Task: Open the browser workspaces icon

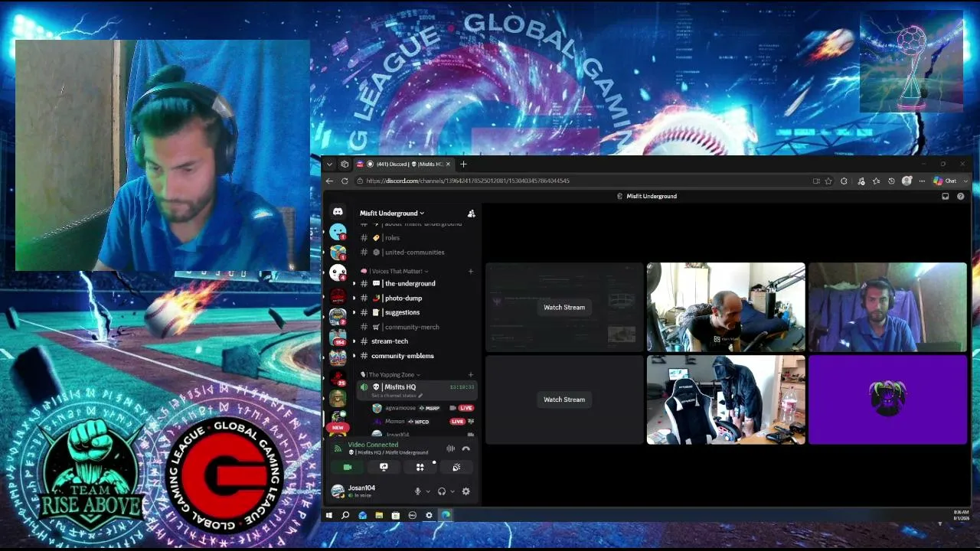Action: (x=345, y=164)
